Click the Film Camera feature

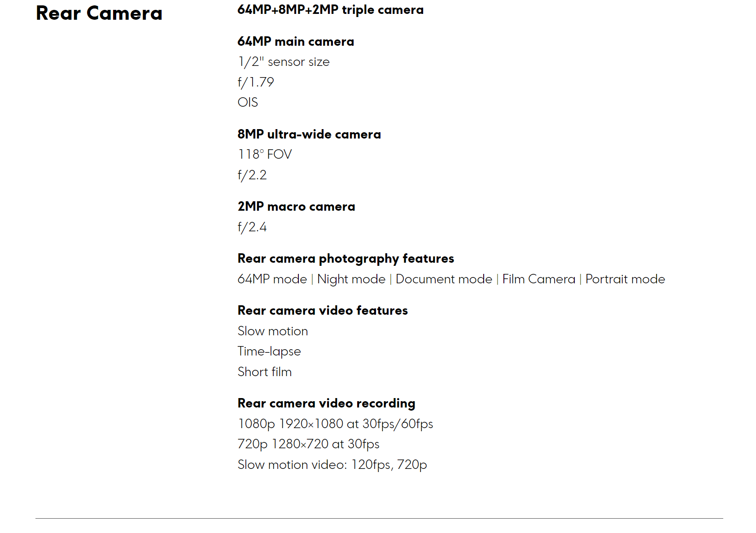[538, 279]
